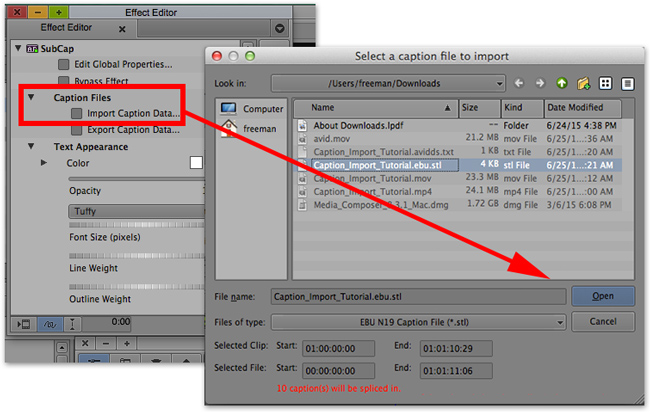Sort files by the Size column
650x412 pixels.
coord(479,108)
